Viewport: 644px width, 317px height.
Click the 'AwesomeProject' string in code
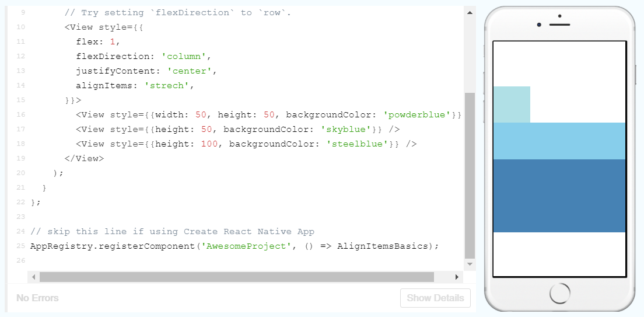click(243, 246)
